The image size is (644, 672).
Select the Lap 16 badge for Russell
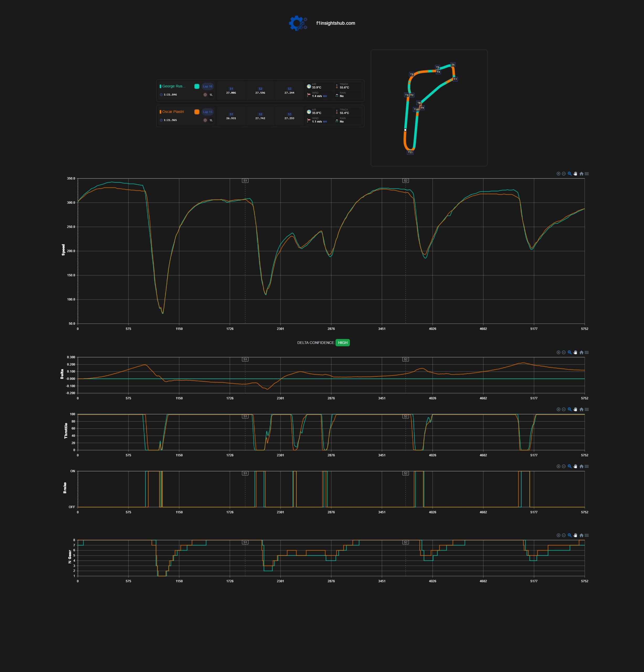click(x=208, y=86)
